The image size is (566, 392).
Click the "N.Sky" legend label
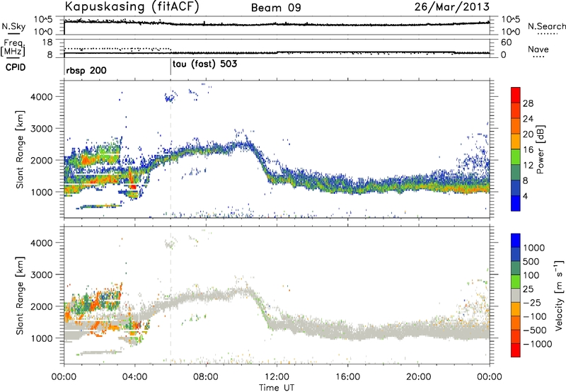(13, 26)
